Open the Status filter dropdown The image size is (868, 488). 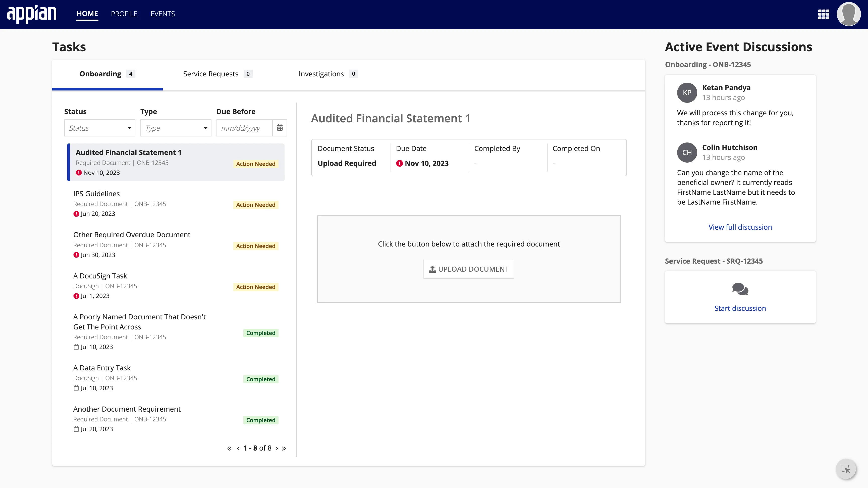pyautogui.click(x=99, y=128)
